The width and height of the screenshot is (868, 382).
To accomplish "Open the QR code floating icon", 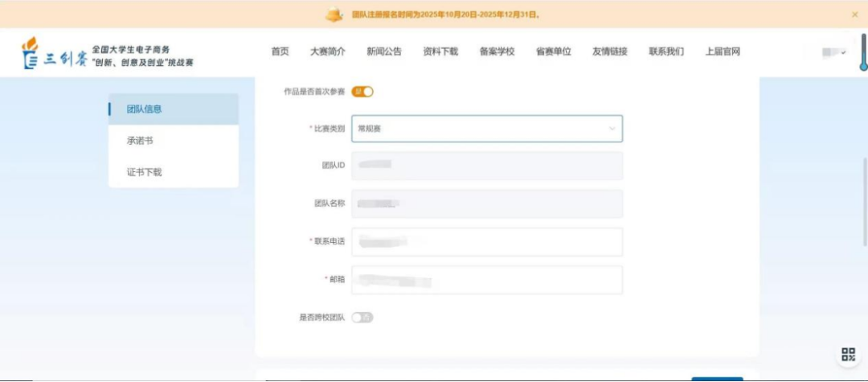I will coord(848,355).
